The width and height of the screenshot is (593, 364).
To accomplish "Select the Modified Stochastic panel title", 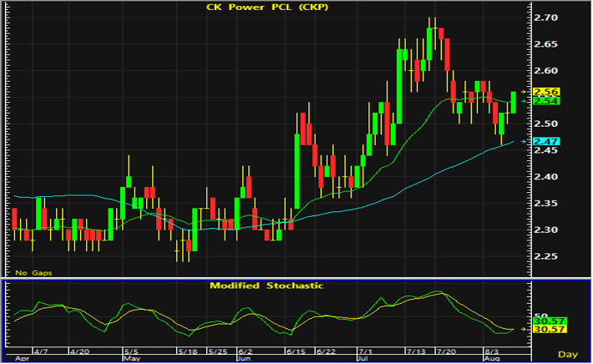I will pyautogui.click(x=266, y=286).
